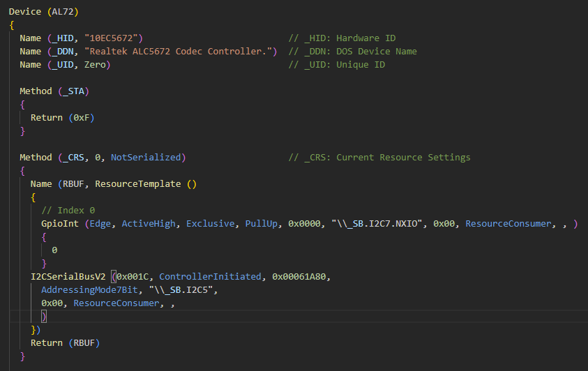Image resolution: width=588 pixels, height=371 pixels.
Task: Click the "10EC5672" hardware ID string
Action: [111, 38]
